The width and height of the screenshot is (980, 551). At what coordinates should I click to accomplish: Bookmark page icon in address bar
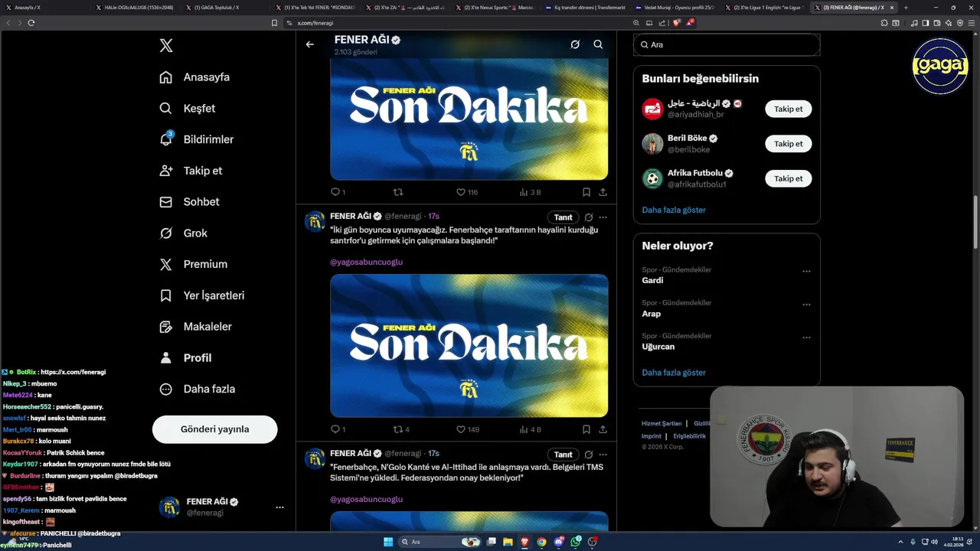click(274, 23)
